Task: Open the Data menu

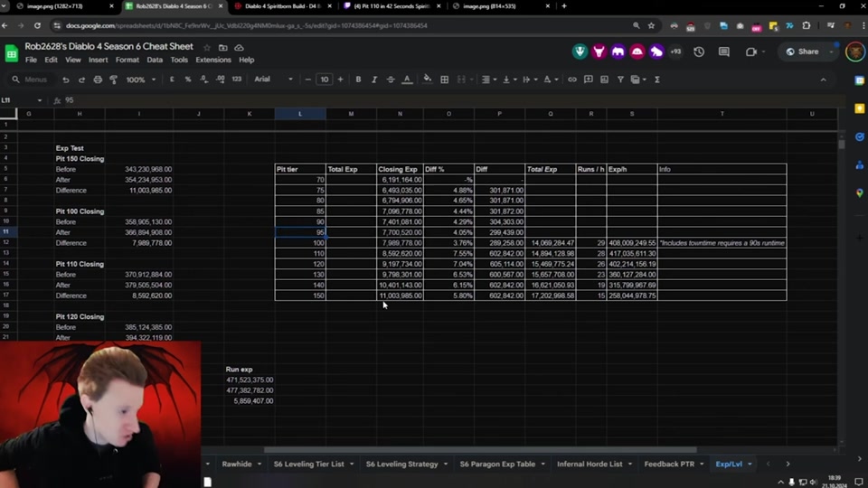Action: click(155, 60)
